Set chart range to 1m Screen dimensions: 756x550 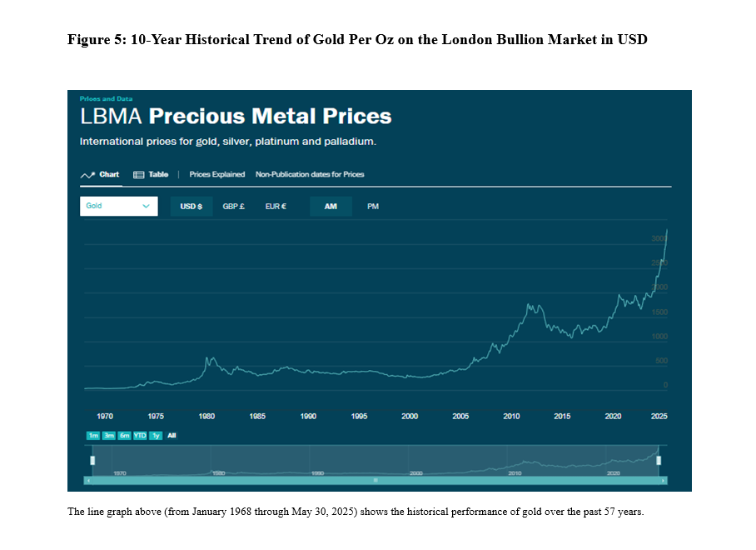point(92,436)
